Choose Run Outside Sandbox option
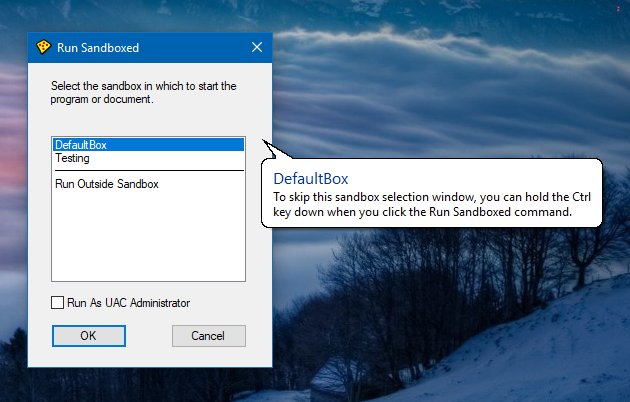Screen dimensions: 630x402 pyautogui.click(x=148, y=184)
